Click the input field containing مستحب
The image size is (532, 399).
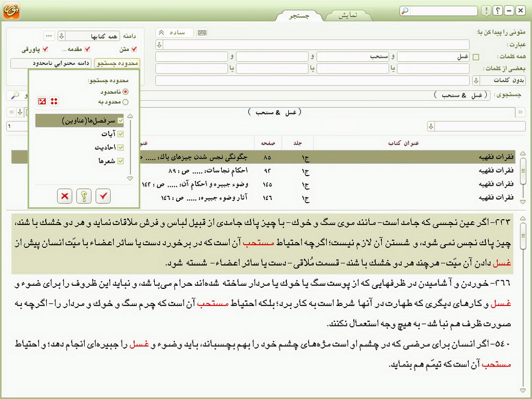(x=353, y=57)
